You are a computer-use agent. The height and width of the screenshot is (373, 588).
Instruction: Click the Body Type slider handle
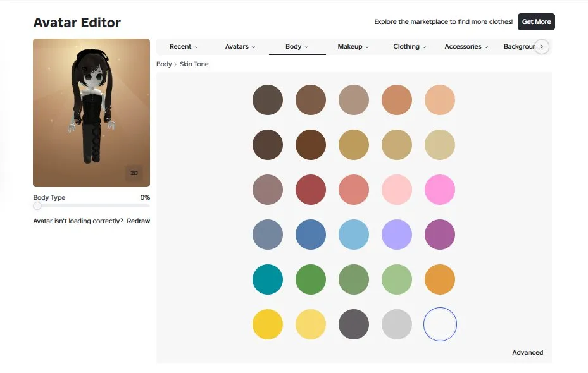[37, 206]
